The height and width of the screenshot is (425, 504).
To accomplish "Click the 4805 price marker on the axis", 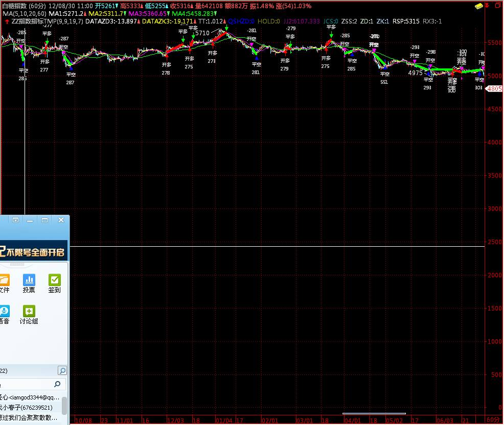I will coord(495,88).
